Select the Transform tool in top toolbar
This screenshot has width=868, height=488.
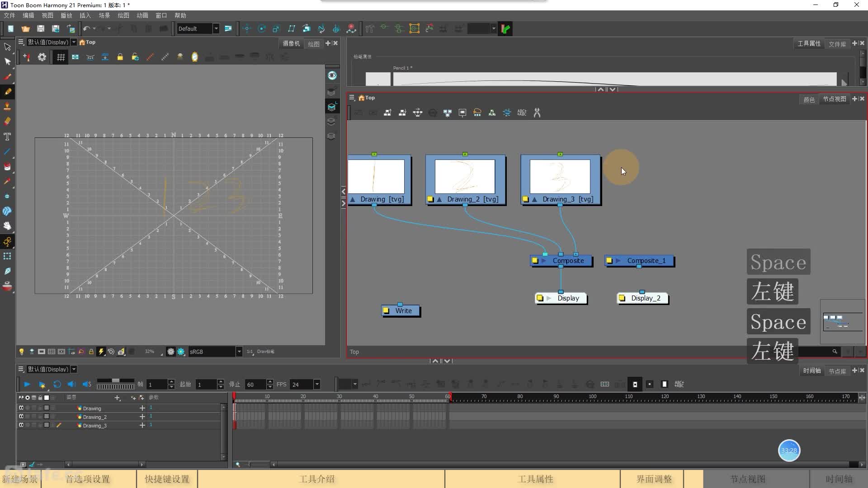point(247,28)
